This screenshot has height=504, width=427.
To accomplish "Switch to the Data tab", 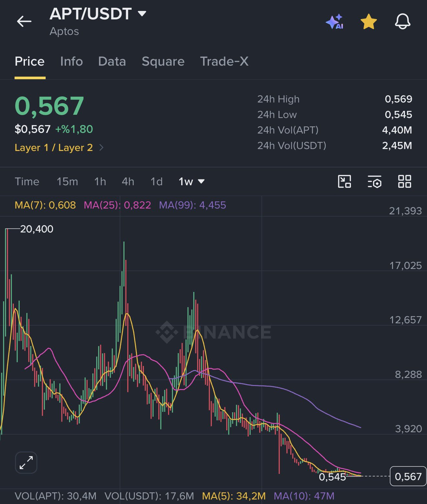I will tap(112, 61).
